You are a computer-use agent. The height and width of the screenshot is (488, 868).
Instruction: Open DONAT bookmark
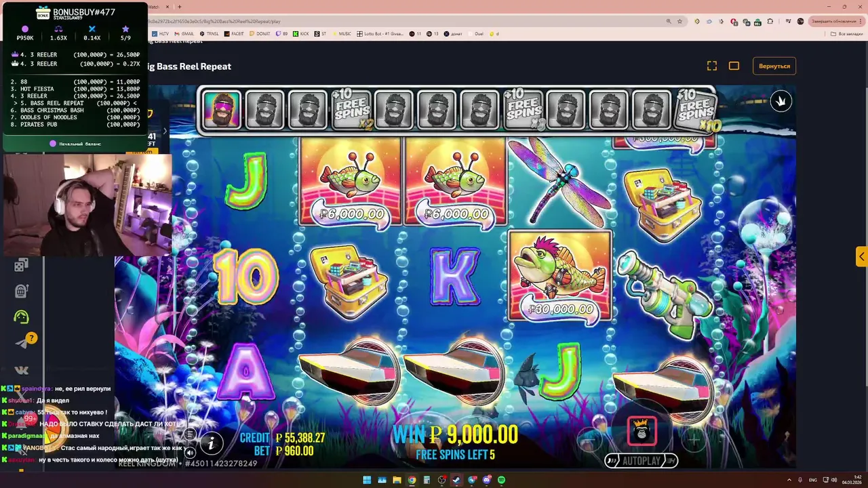coord(260,33)
